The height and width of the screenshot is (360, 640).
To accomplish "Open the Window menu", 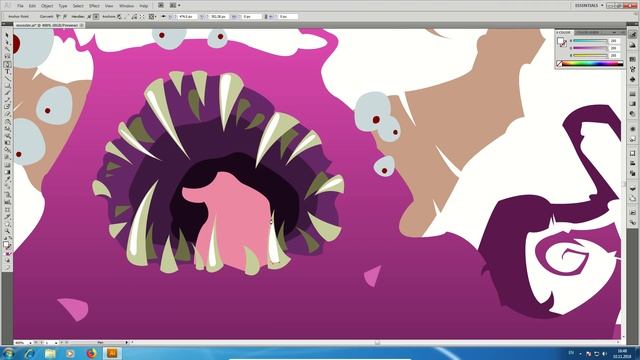I will pyautogui.click(x=126, y=6).
